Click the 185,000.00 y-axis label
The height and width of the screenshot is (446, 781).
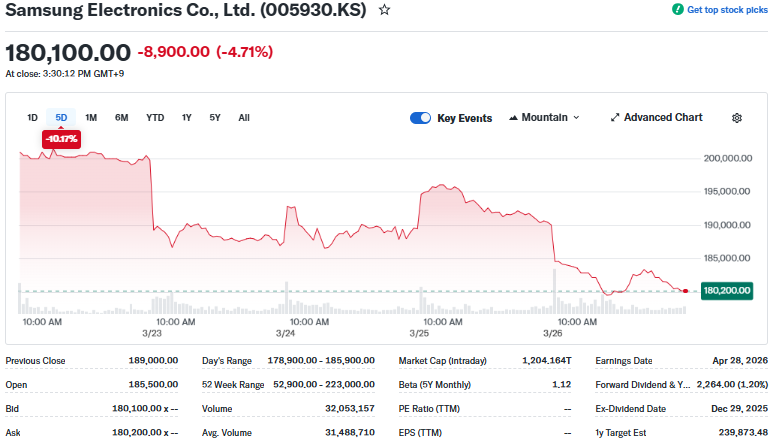click(x=727, y=258)
